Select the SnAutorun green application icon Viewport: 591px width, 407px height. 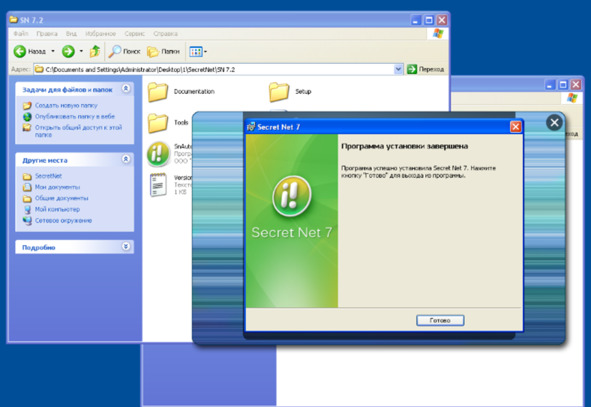coord(158,154)
